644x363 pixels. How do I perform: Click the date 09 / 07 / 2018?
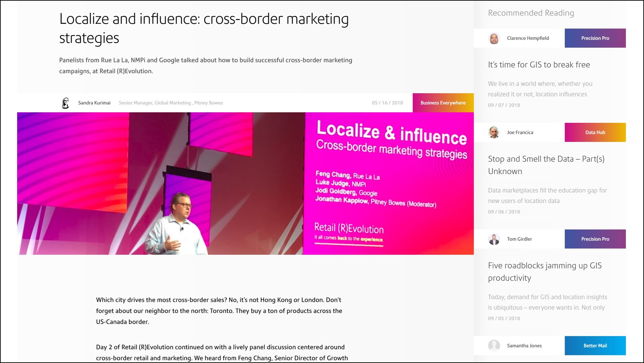tap(504, 105)
